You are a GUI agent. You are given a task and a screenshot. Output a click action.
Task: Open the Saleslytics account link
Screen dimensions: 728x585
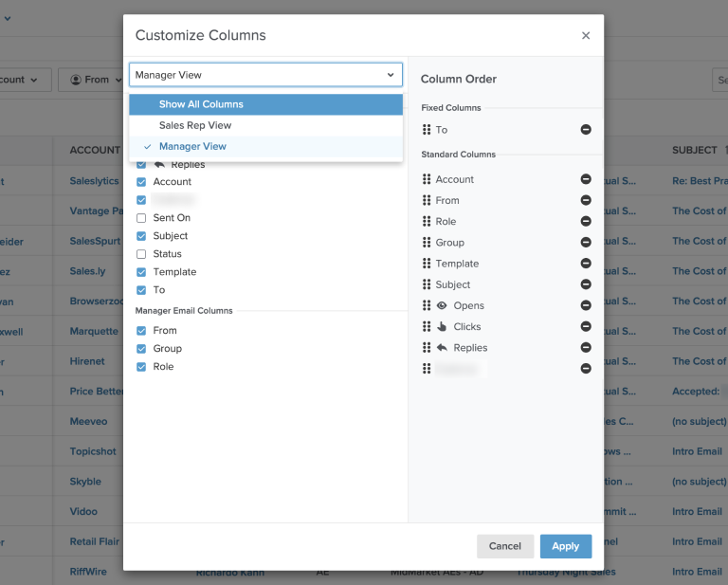pos(94,181)
